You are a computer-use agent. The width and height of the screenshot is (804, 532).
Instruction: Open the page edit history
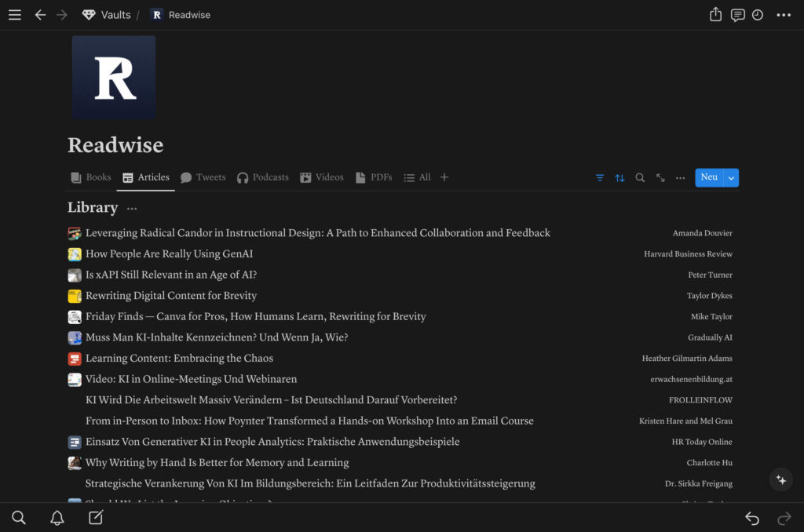[759, 14]
